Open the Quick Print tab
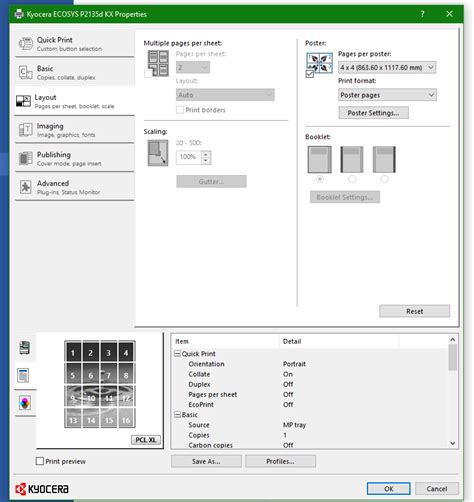The height and width of the screenshot is (502, 474). pyautogui.click(x=75, y=44)
